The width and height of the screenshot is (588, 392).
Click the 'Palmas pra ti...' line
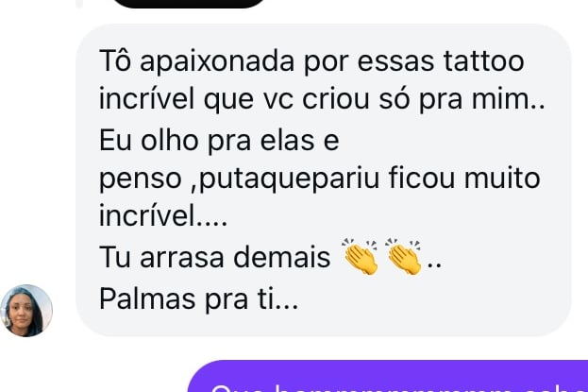(199, 299)
